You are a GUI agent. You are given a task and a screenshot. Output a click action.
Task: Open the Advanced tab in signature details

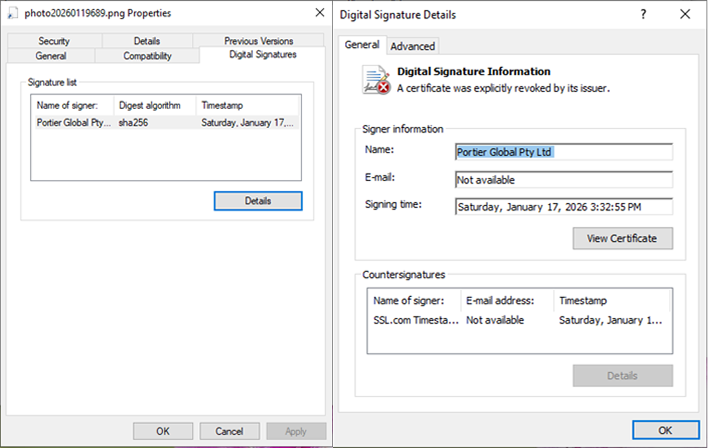tap(412, 46)
